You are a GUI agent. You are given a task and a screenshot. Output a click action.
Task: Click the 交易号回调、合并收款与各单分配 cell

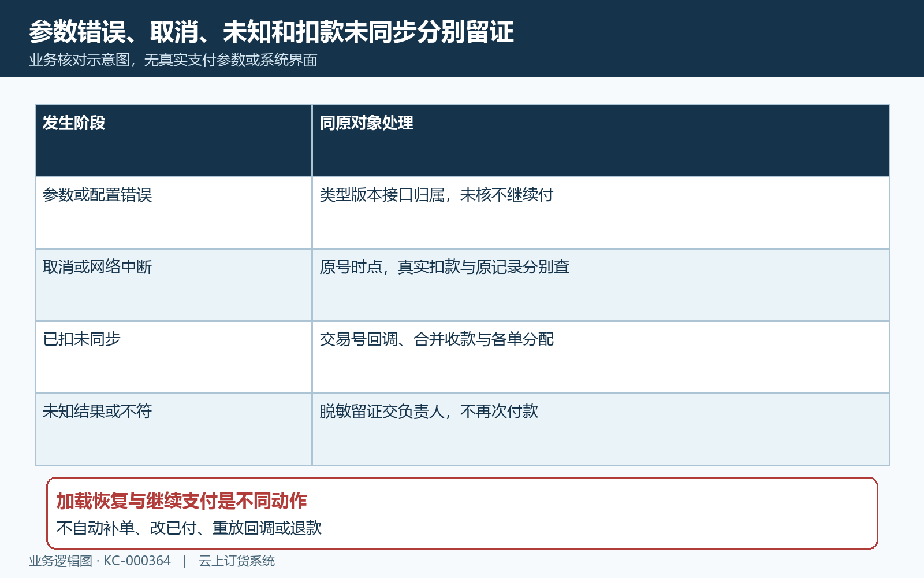[x=601, y=357]
